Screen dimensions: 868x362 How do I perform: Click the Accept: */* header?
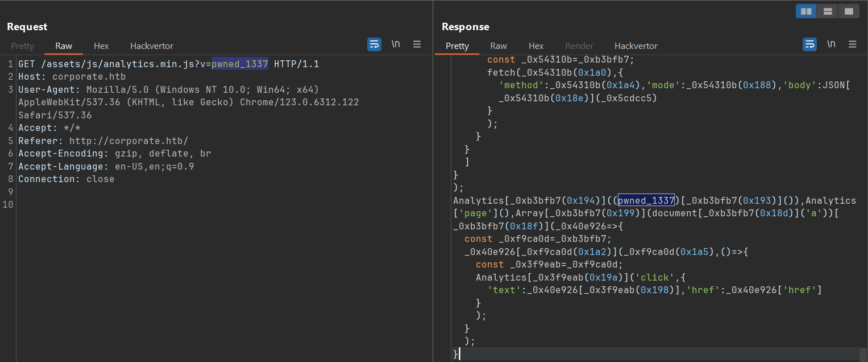[x=49, y=128]
